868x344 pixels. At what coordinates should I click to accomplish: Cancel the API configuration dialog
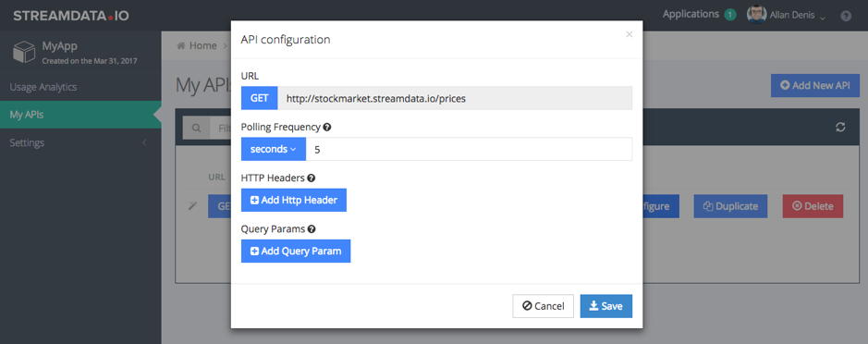point(543,306)
